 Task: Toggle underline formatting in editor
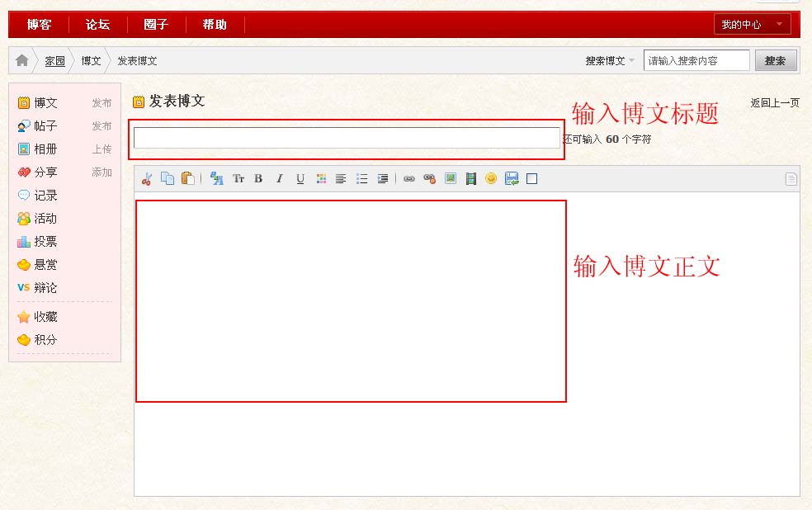tap(300, 179)
